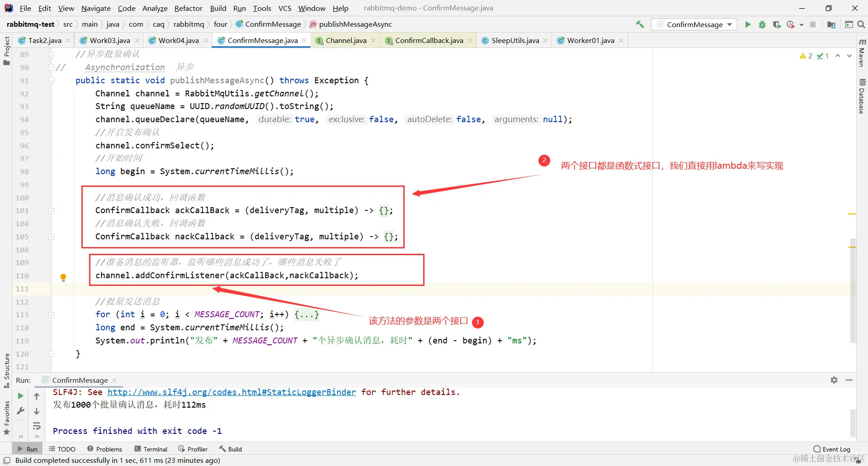This screenshot has width=868, height=466.
Task: Close the ConfirmMessage.java editor tab
Action: [x=305, y=40]
